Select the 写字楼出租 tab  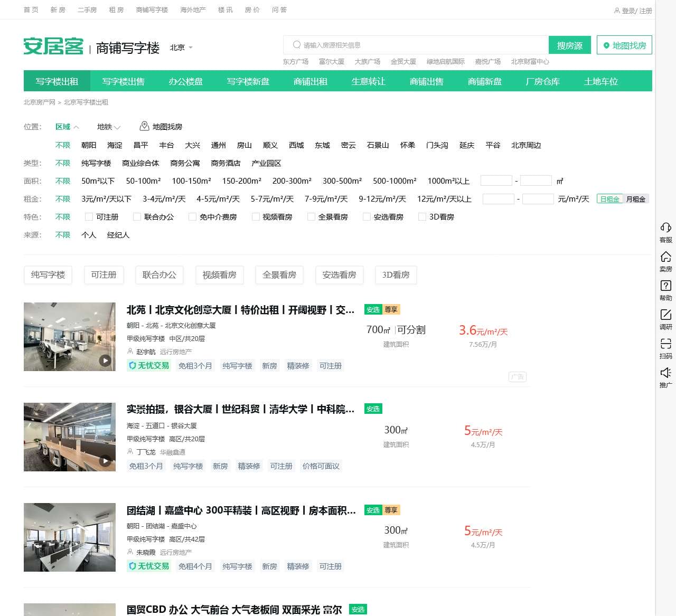click(x=57, y=81)
